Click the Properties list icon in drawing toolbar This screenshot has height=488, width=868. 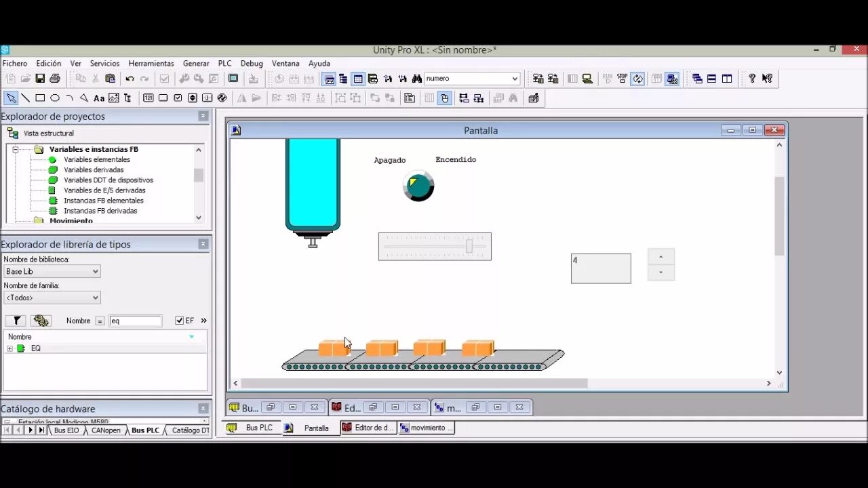point(410,98)
